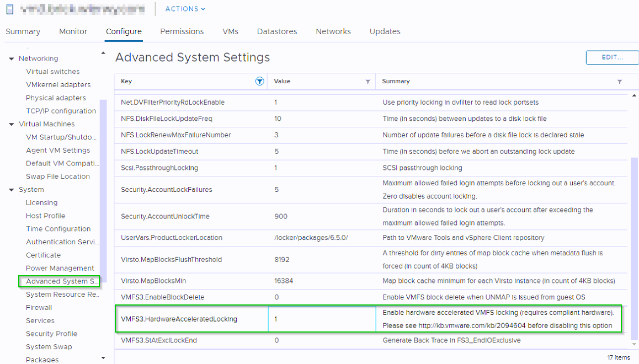Click the settings table scroll down arrow
The image size is (639, 364).
633,344
